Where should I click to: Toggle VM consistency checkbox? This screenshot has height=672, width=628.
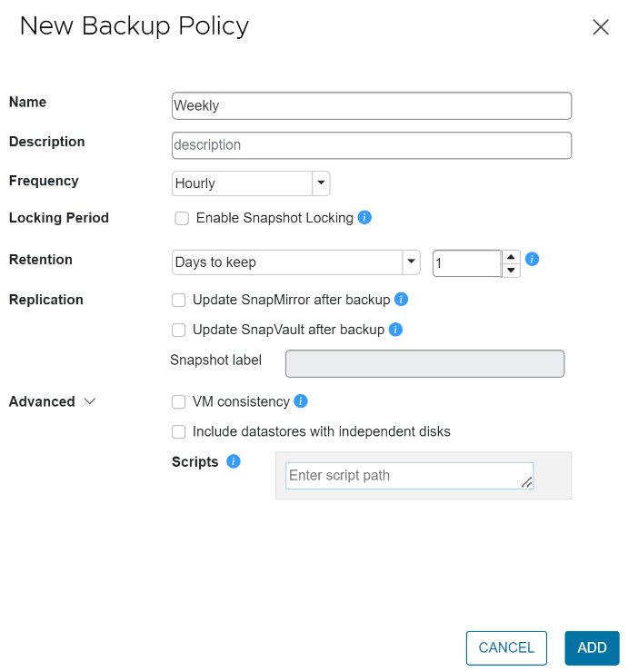click(179, 401)
